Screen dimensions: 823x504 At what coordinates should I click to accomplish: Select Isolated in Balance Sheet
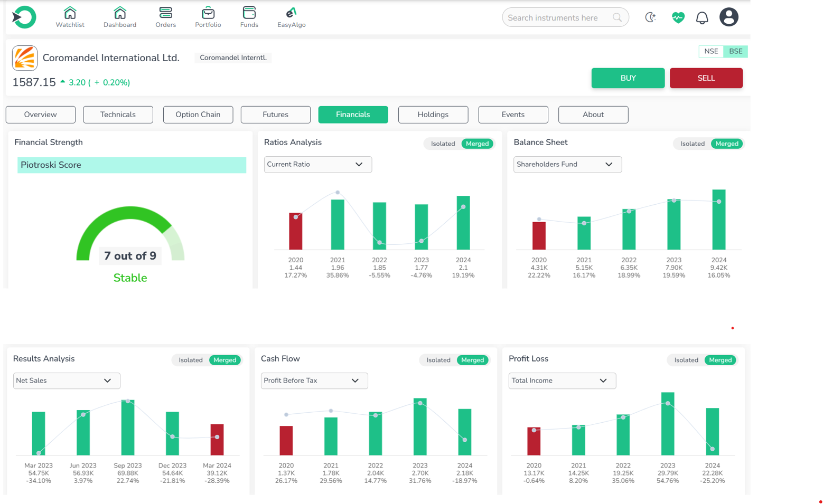click(x=693, y=144)
